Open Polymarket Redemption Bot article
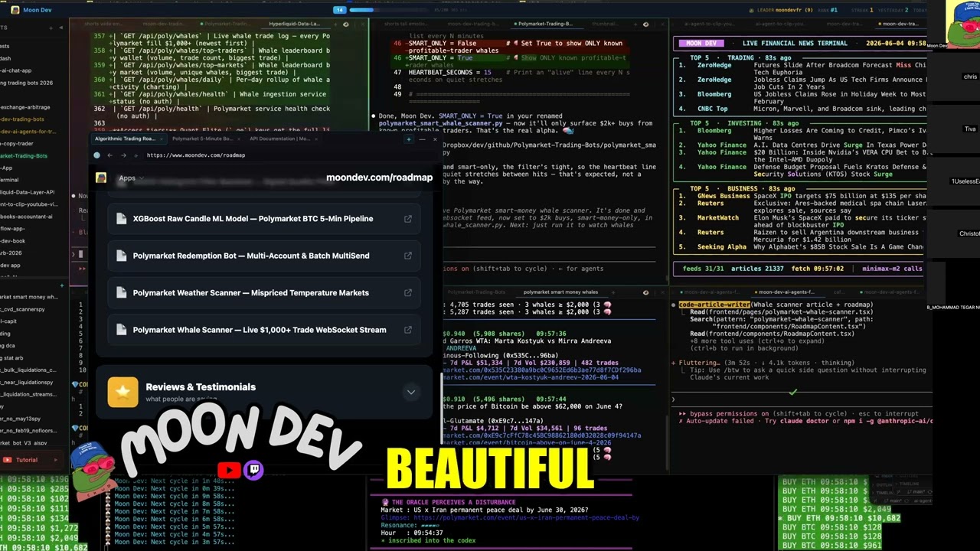This screenshot has height=551, width=980. point(264,256)
